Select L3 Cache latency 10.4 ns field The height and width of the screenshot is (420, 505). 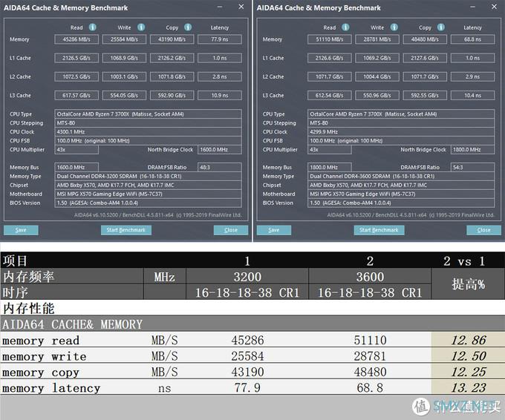[472, 96]
